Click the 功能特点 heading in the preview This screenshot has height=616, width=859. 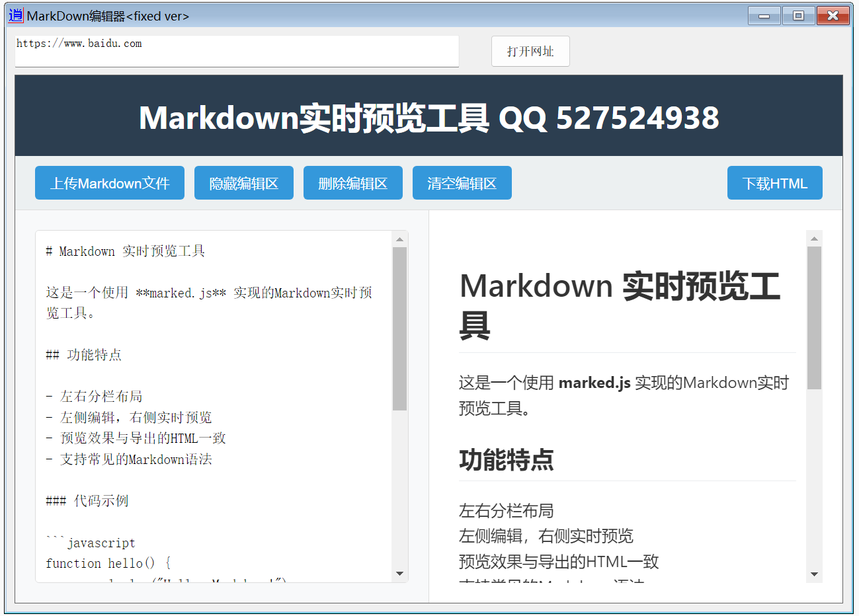(x=507, y=460)
